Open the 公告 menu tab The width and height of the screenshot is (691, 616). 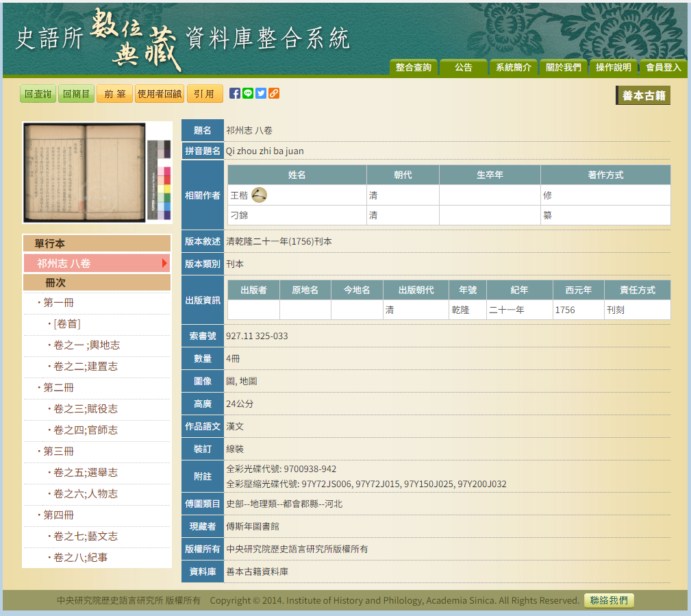(463, 68)
